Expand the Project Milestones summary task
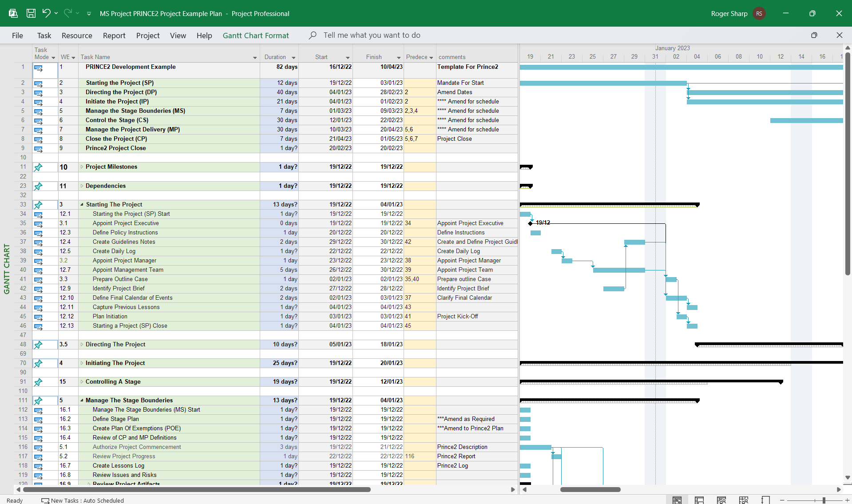This screenshot has height=504, width=852. (x=82, y=167)
